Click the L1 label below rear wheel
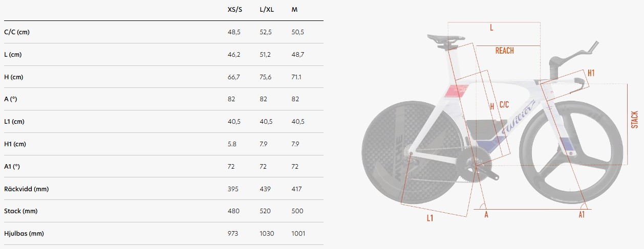This screenshot has height=249, width=644. tap(430, 218)
